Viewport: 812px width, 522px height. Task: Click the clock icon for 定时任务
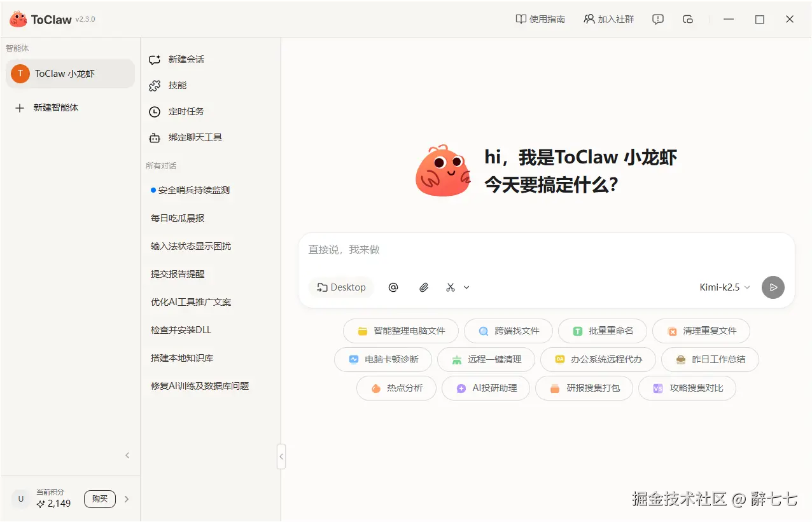(x=155, y=112)
